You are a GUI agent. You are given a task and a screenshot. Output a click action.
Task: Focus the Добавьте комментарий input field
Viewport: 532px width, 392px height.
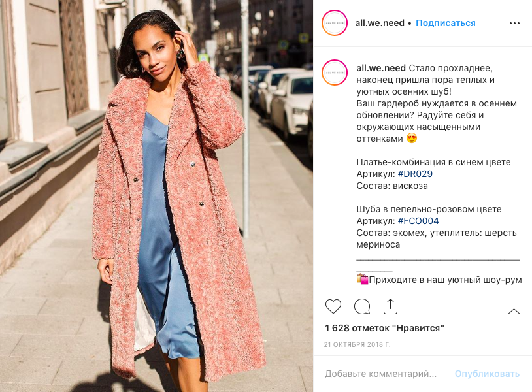tap(380, 374)
